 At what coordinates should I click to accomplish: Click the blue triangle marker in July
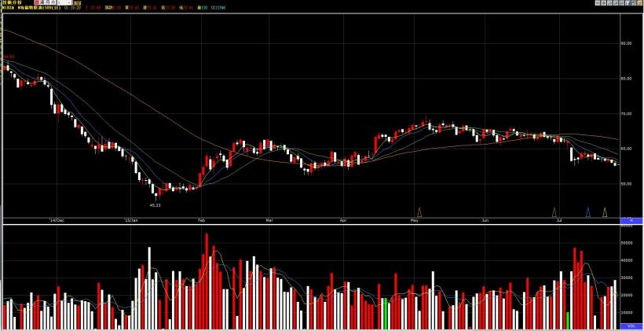coord(588,212)
